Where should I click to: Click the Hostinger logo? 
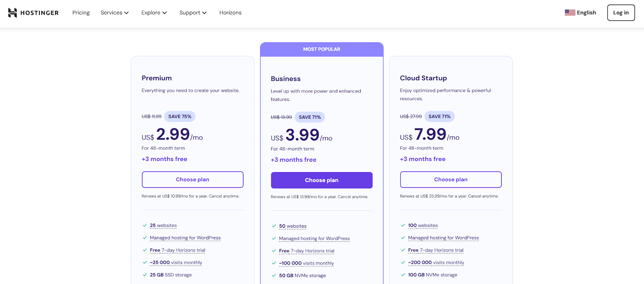[33, 13]
